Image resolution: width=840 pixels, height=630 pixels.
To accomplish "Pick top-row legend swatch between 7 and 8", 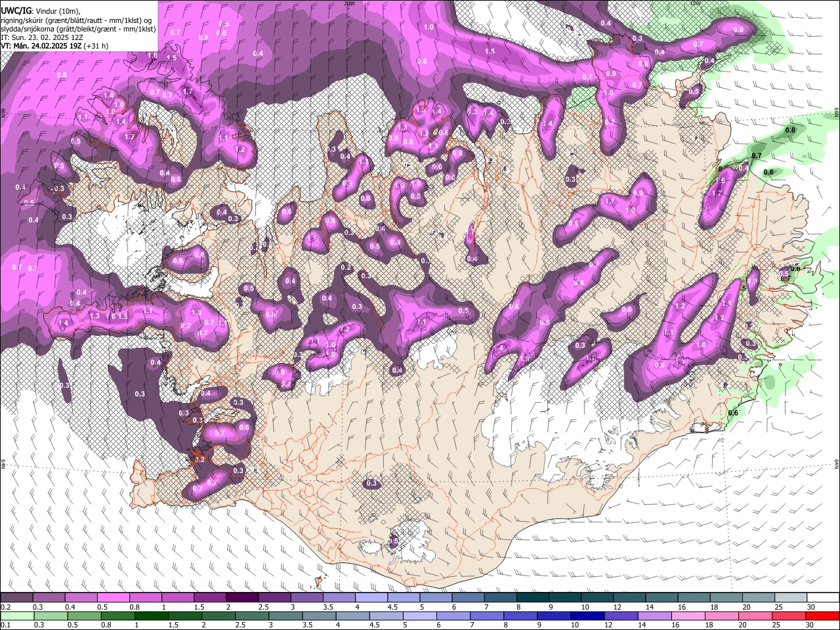I will [x=500, y=598].
